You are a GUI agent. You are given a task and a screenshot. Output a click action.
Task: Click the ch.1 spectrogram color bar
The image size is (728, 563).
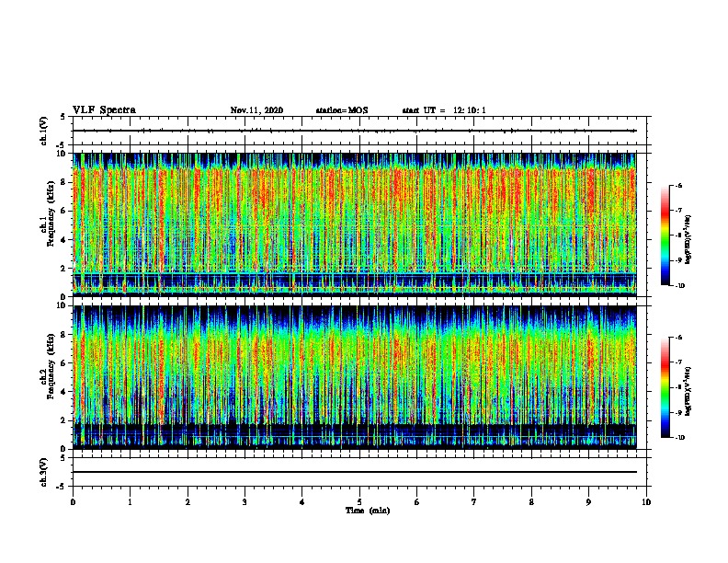coord(665,236)
